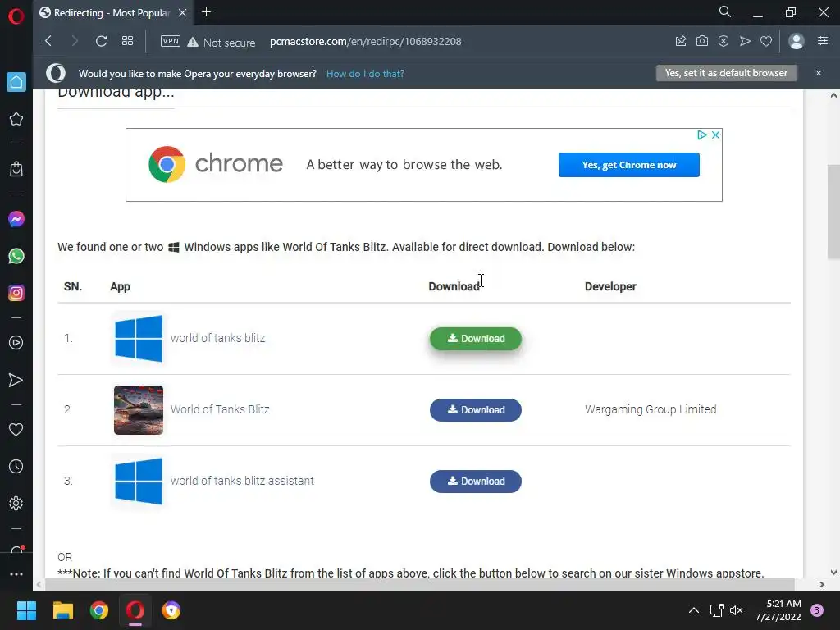Open the notification center badge
The width and height of the screenshot is (840, 630).
click(x=817, y=610)
